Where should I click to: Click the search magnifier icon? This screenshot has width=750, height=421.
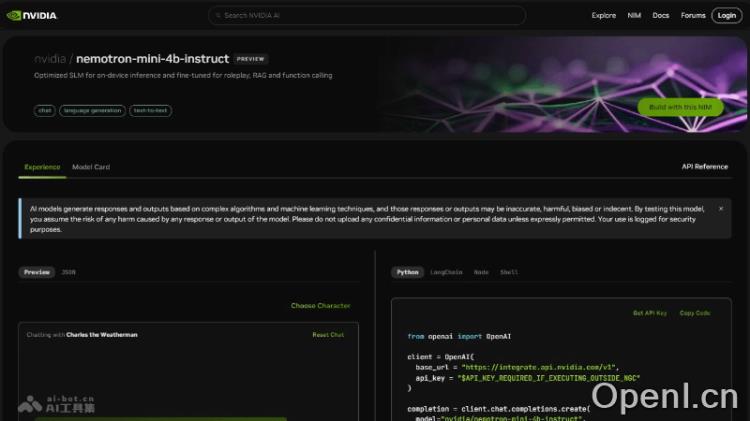(218, 16)
